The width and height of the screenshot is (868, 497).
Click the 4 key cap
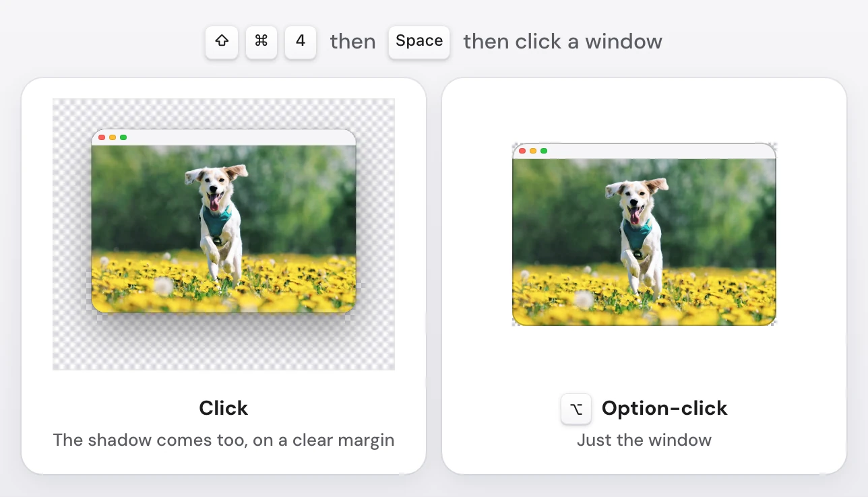[301, 42]
